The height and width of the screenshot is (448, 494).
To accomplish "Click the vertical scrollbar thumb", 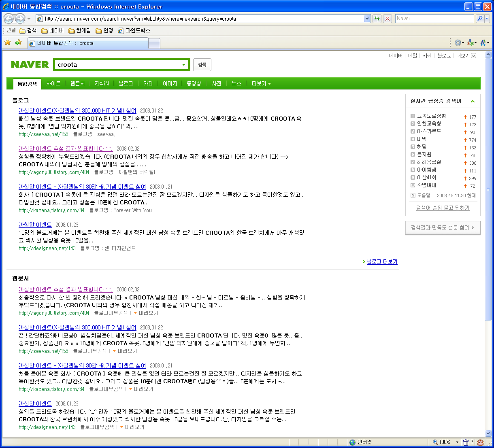I will pyautogui.click(x=488, y=189).
